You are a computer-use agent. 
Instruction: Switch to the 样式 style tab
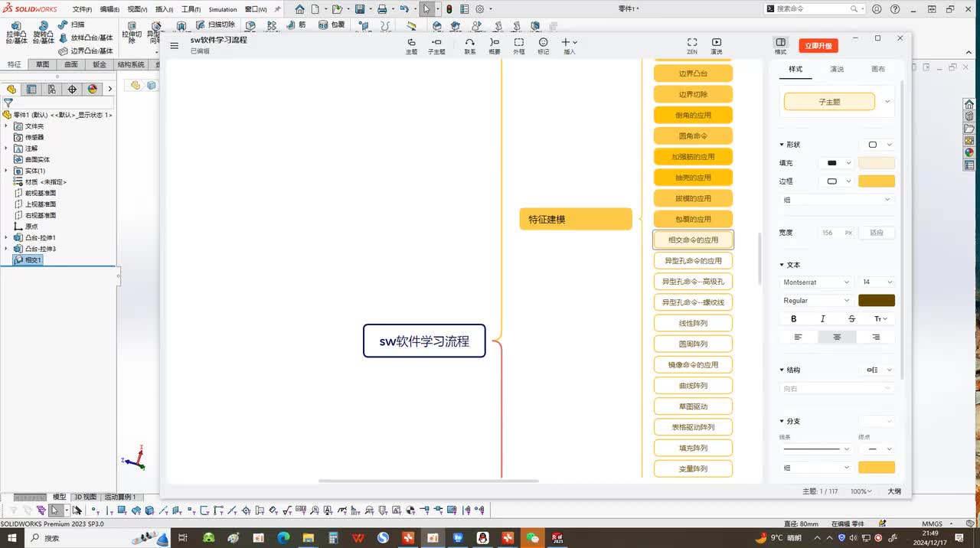795,69
